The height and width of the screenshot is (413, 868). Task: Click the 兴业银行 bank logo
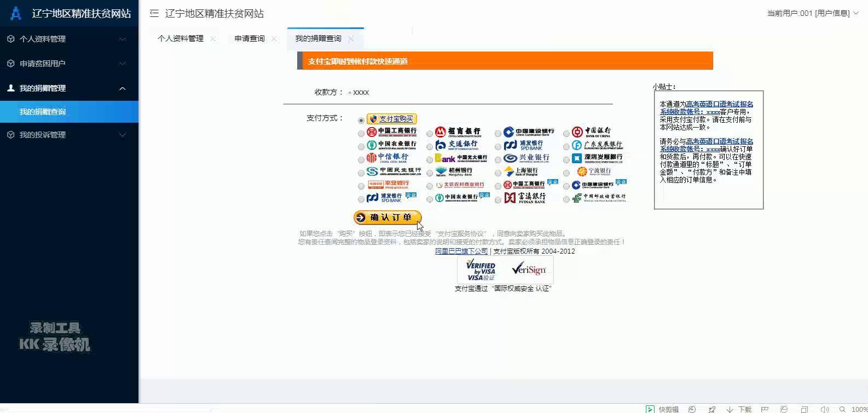click(x=526, y=158)
